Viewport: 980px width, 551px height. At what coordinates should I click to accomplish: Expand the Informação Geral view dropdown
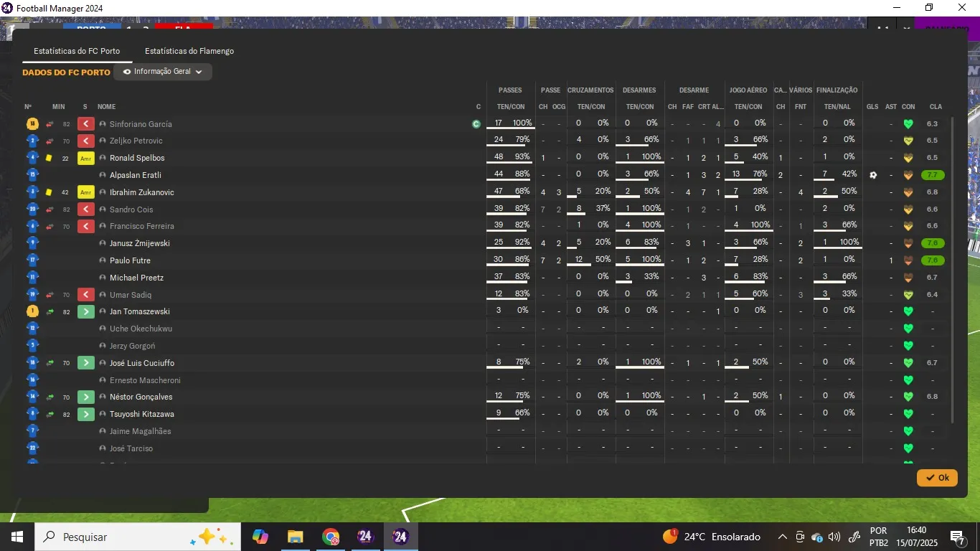tap(163, 72)
